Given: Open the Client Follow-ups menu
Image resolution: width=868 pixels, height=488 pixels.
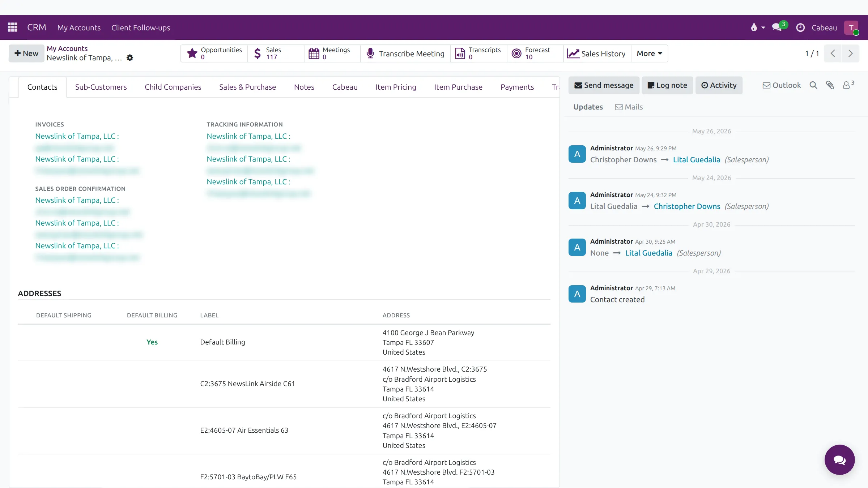Looking at the screenshot, I should coord(141,27).
